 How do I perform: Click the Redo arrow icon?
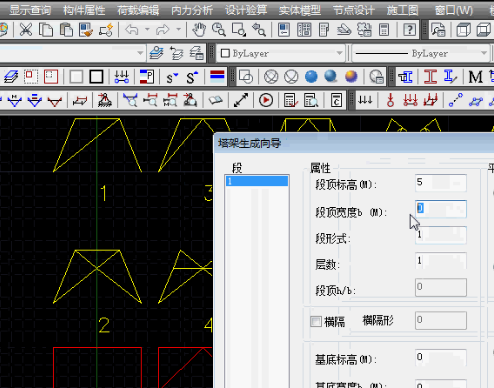click(163, 30)
